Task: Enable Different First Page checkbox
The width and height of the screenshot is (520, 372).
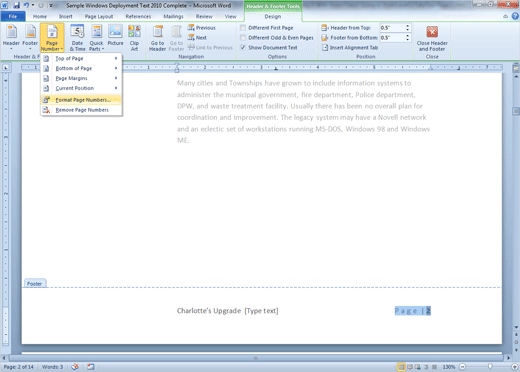Action: click(x=243, y=28)
